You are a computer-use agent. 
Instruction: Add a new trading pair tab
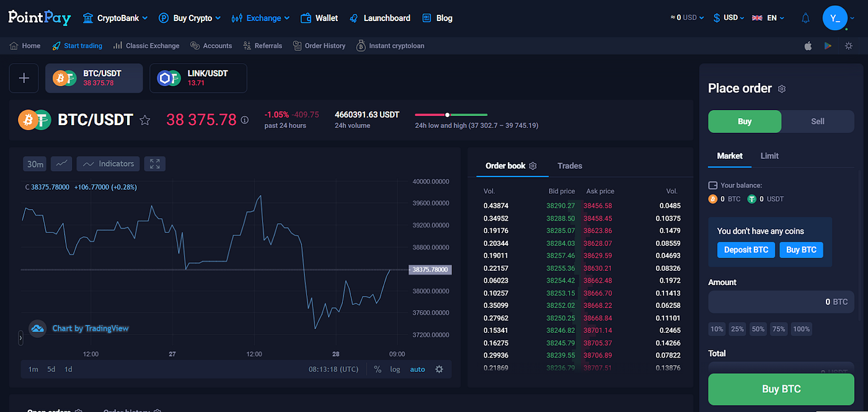(x=24, y=78)
